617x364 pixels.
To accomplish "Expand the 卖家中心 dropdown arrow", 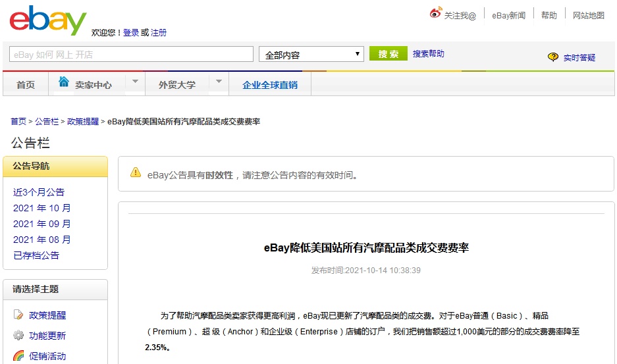I will click(x=136, y=82).
